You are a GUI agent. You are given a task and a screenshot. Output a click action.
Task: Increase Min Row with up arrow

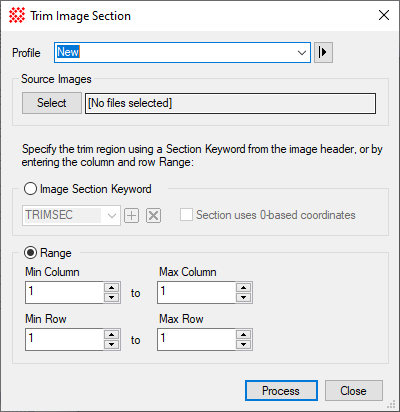click(x=111, y=335)
